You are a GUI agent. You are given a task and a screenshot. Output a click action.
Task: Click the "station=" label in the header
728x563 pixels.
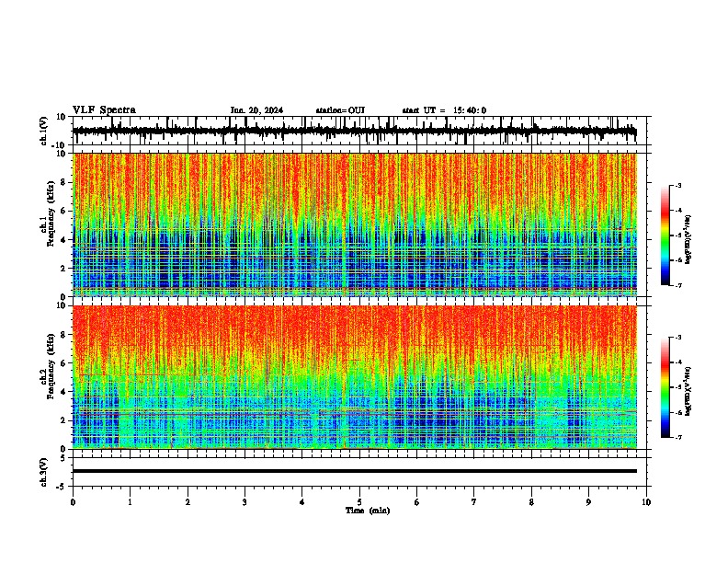332,110
